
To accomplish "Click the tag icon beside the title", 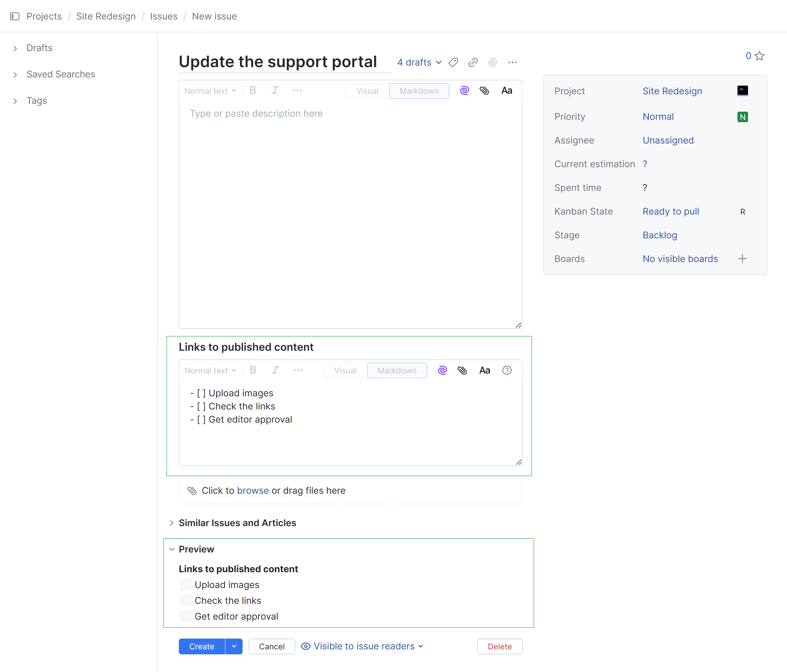I will tap(453, 63).
